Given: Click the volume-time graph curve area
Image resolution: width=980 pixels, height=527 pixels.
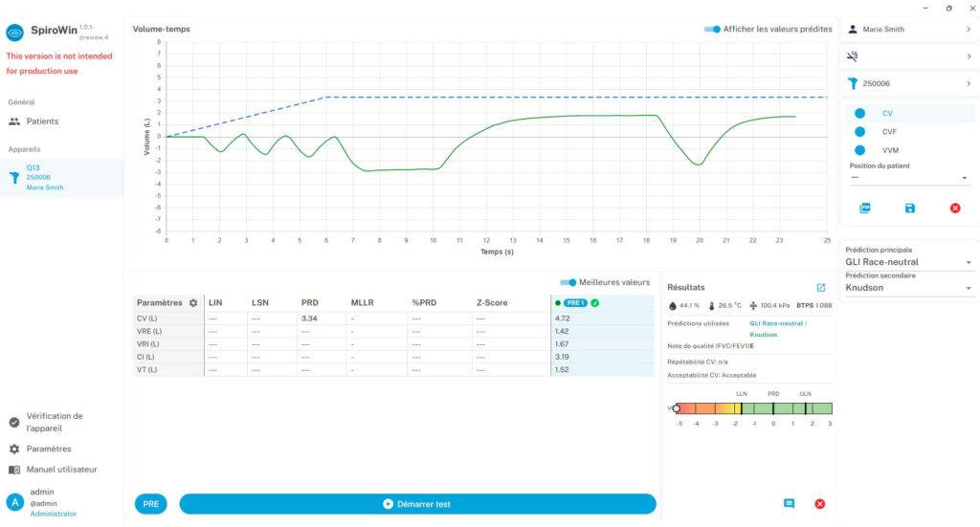Looking at the screenshot, I should tap(497, 137).
